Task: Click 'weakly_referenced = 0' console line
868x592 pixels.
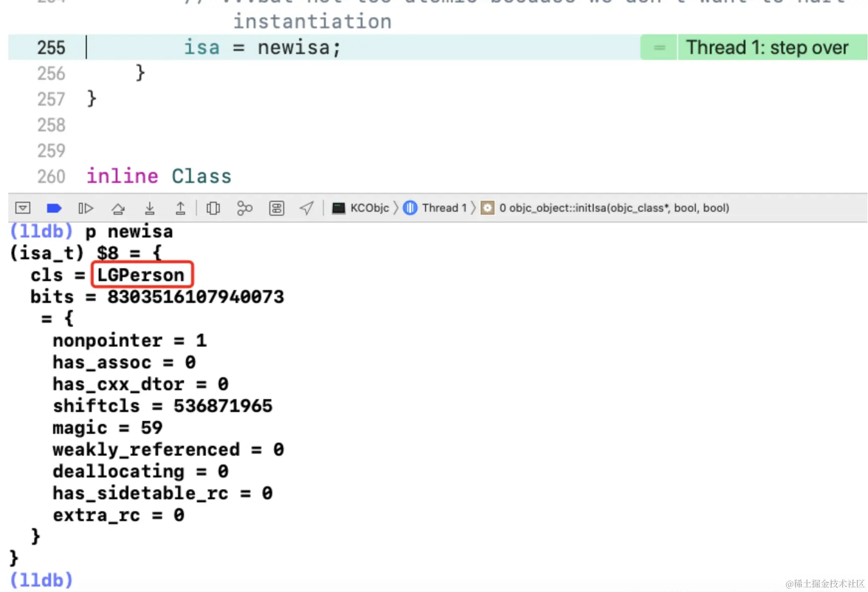Action: pos(169,449)
